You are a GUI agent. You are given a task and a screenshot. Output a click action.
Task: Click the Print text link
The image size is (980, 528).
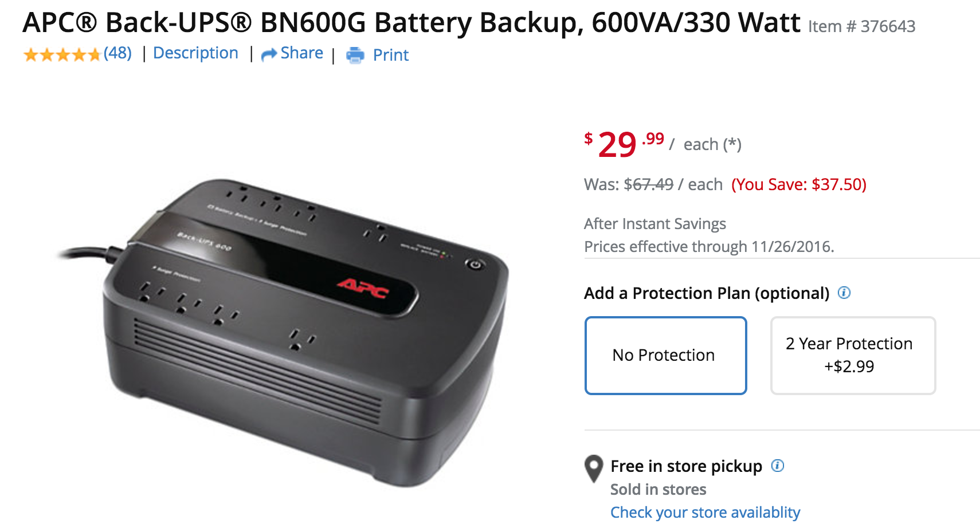pos(391,55)
